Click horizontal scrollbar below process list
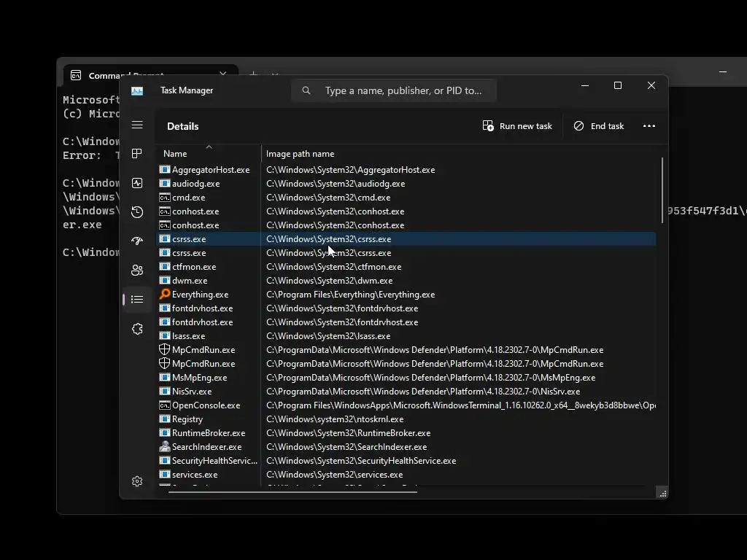This screenshot has height=560, width=747. pyautogui.click(x=293, y=492)
